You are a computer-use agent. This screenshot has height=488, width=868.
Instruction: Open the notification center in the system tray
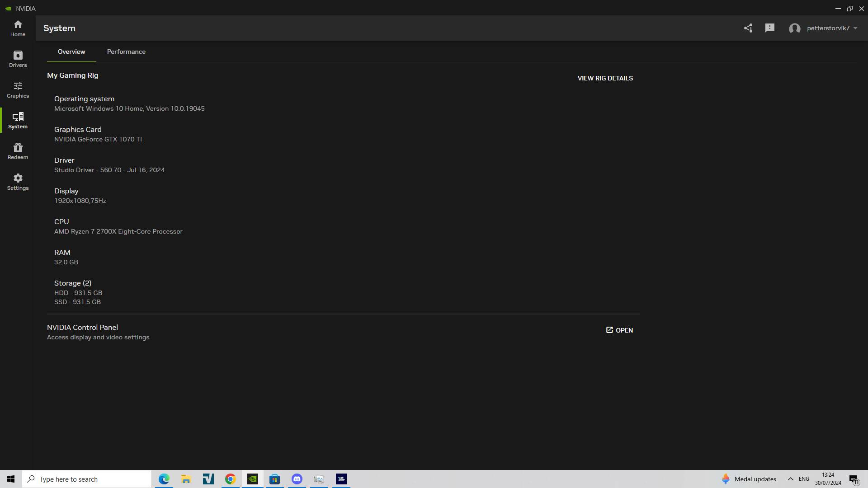click(x=854, y=479)
